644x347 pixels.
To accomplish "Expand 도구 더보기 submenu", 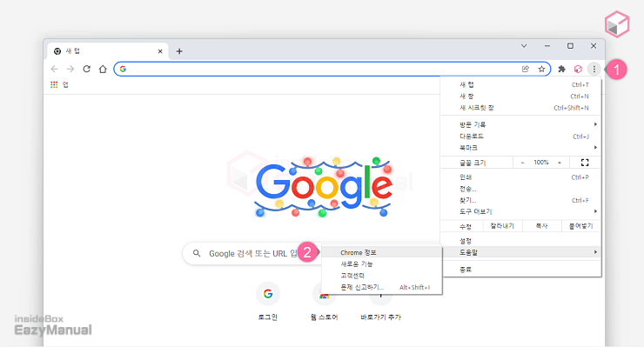I will (520, 211).
